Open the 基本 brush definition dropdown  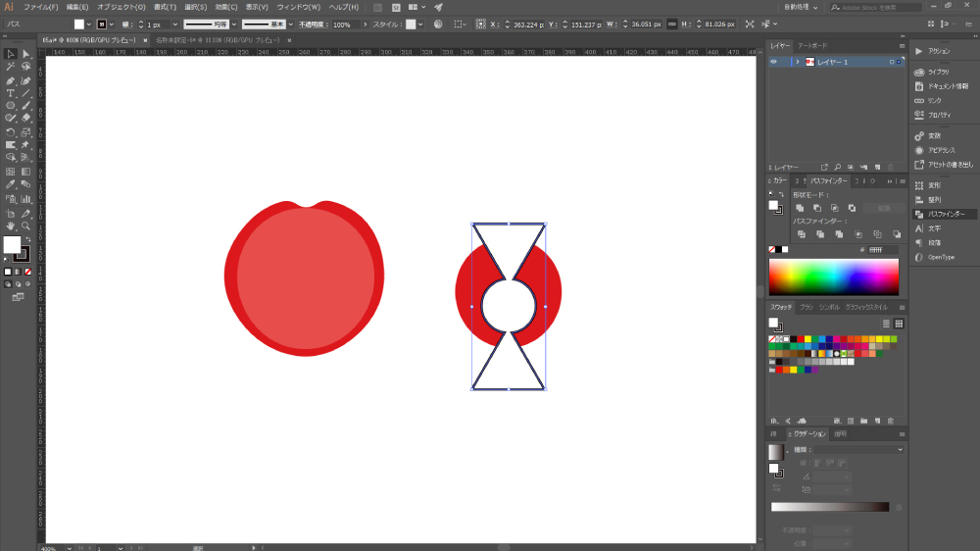point(291,25)
